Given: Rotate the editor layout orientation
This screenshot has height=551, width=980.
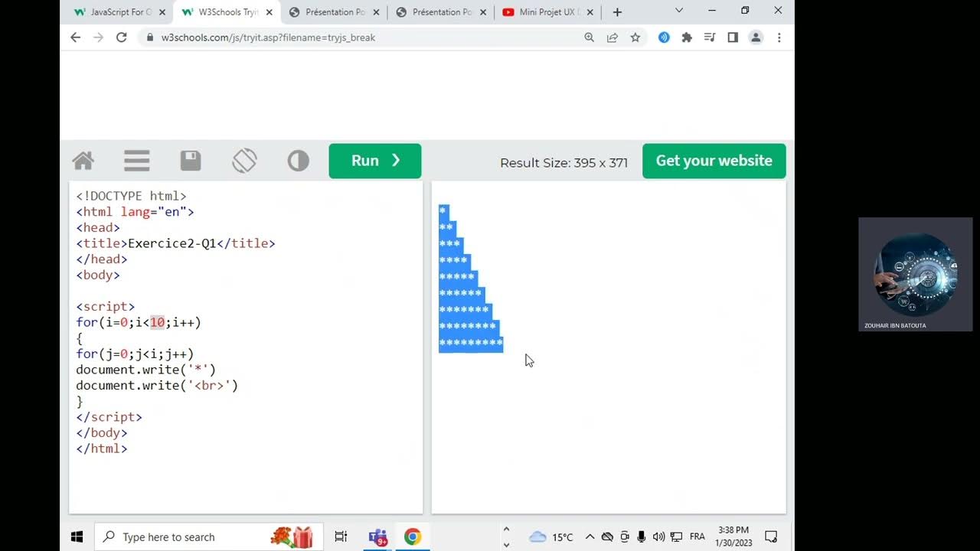Looking at the screenshot, I should point(244,161).
